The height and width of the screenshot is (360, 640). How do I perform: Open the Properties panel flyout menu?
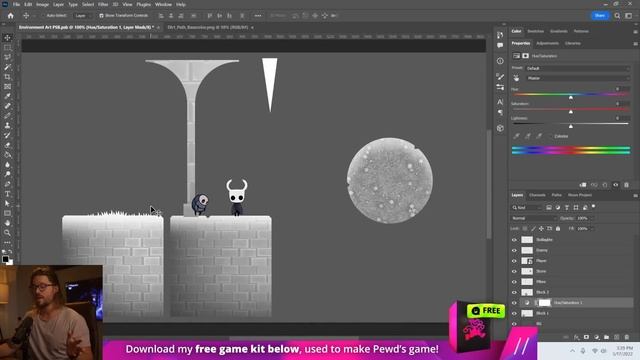point(636,43)
